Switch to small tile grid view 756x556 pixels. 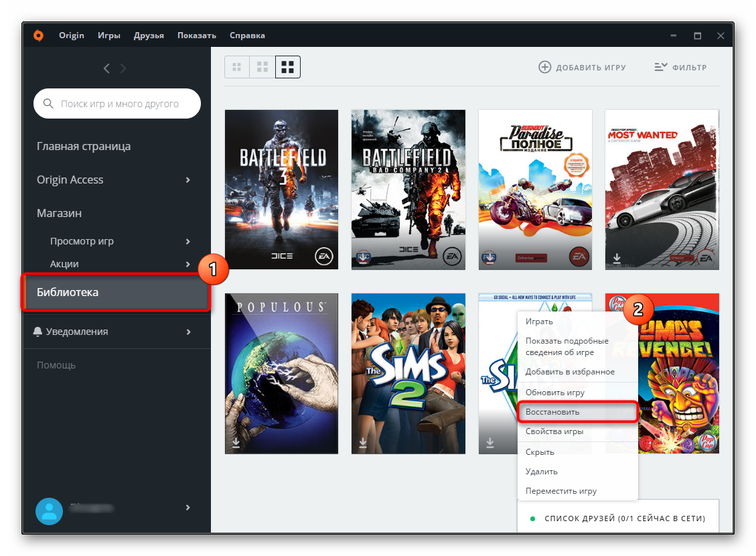tap(236, 67)
